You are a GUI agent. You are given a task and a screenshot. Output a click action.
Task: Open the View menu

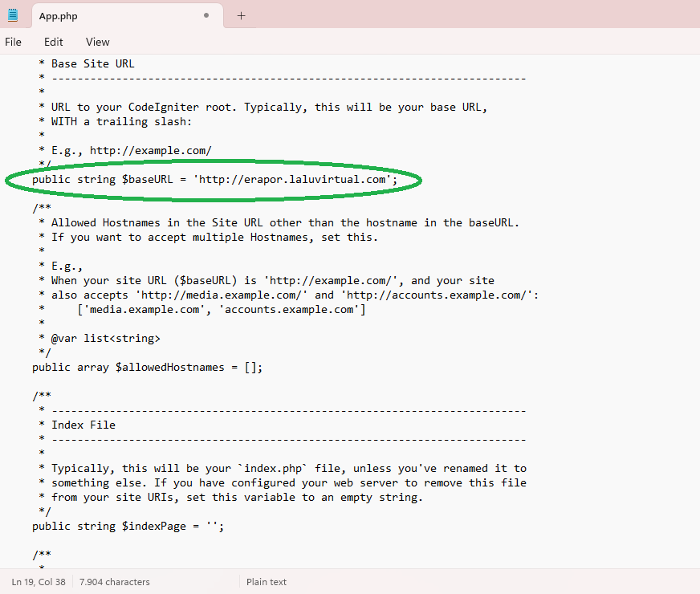click(97, 42)
